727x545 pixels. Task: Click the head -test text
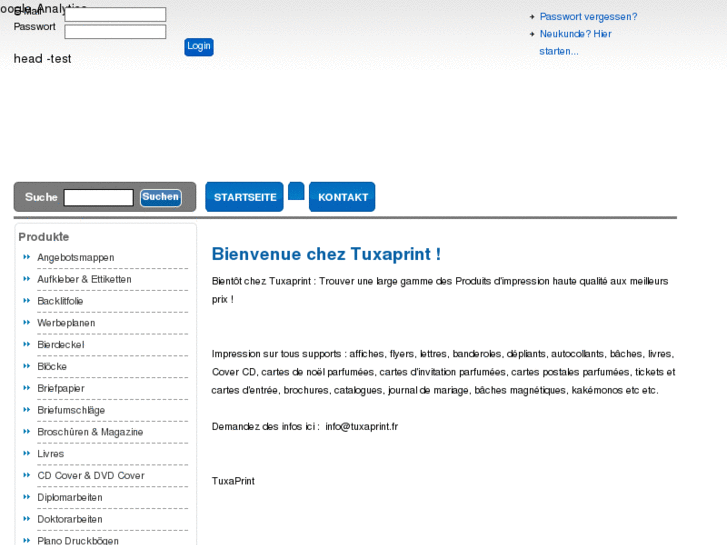point(42,59)
